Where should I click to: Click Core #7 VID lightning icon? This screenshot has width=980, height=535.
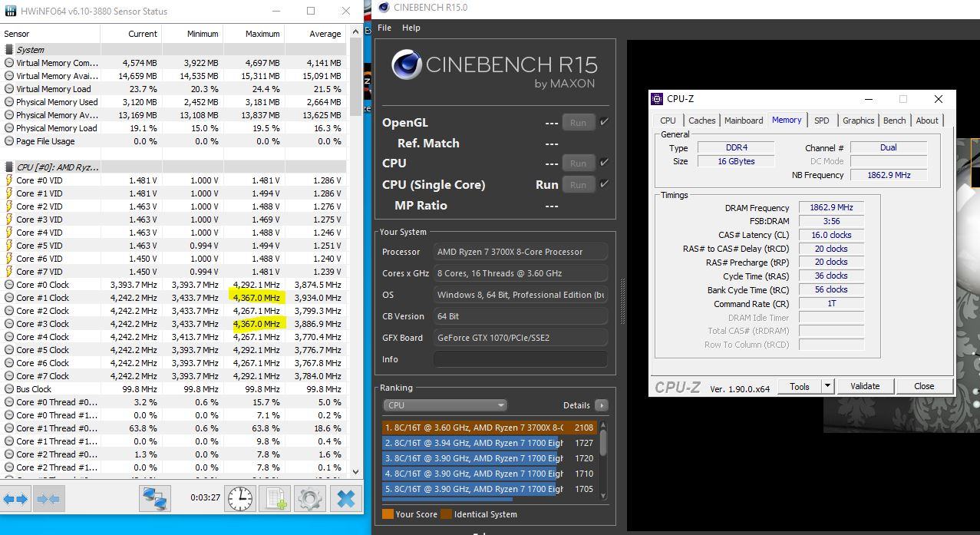click(x=9, y=272)
